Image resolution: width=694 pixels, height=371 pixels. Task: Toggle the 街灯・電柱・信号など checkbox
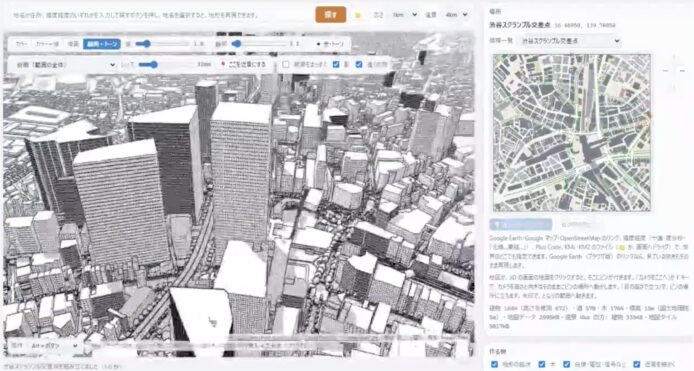[x=567, y=364]
